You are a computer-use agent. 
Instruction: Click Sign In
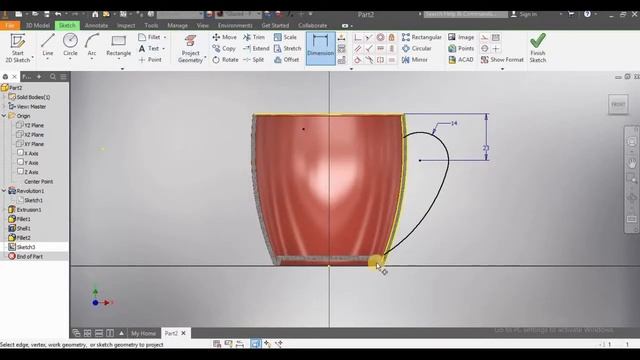[x=524, y=14]
